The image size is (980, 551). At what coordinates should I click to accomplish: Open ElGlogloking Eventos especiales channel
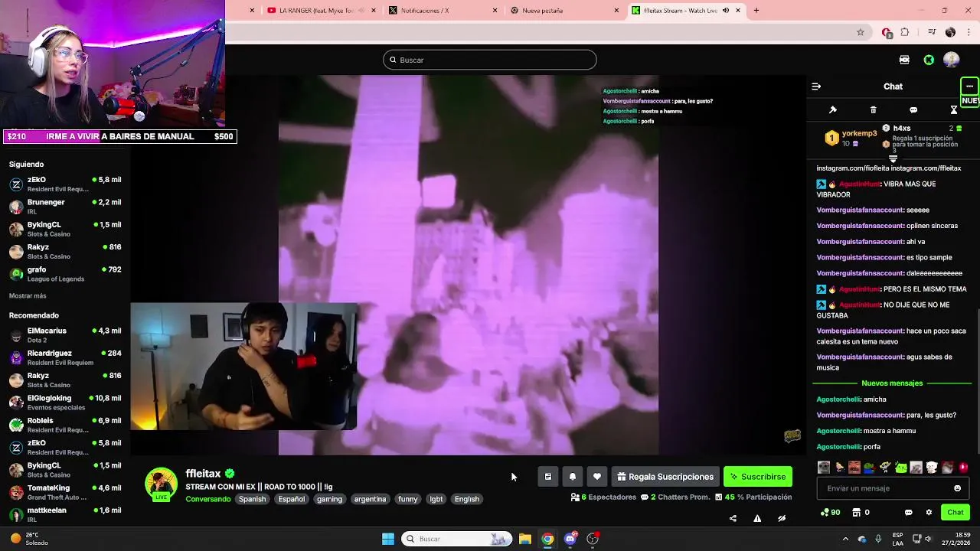click(65, 403)
